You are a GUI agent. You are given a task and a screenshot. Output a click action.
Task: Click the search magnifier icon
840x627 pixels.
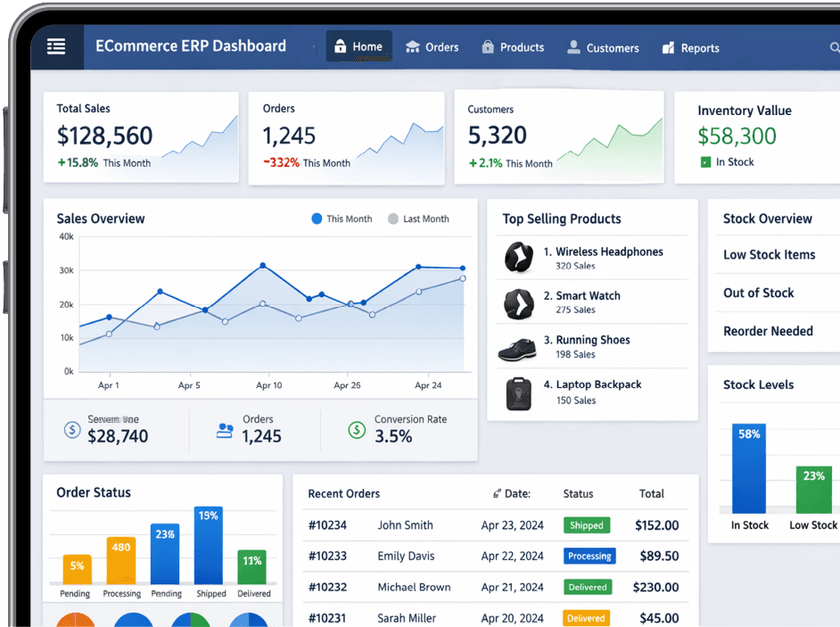coord(835,47)
